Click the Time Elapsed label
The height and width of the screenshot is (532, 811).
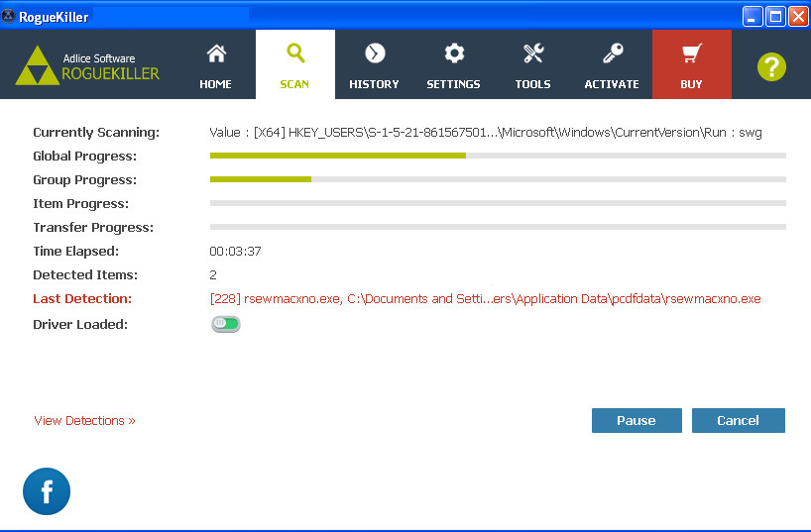75,252
